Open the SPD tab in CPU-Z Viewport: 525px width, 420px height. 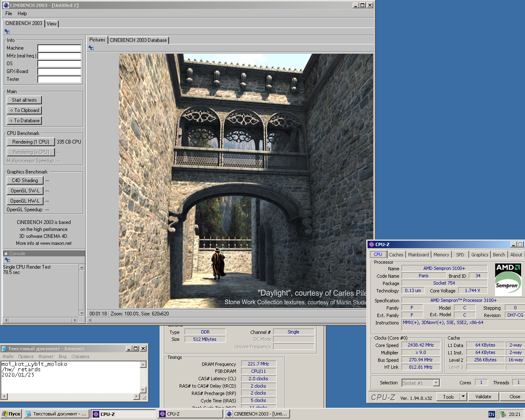coord(460,255)
